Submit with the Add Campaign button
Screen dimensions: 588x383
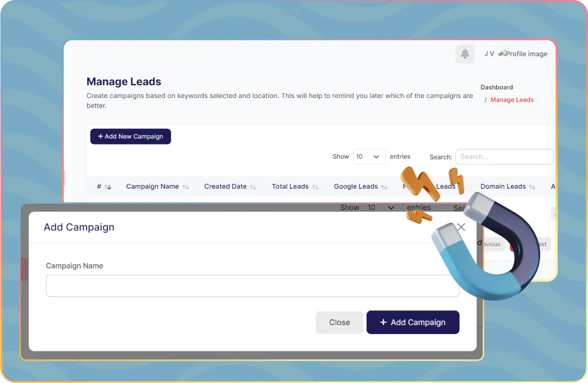pos(413,322)
